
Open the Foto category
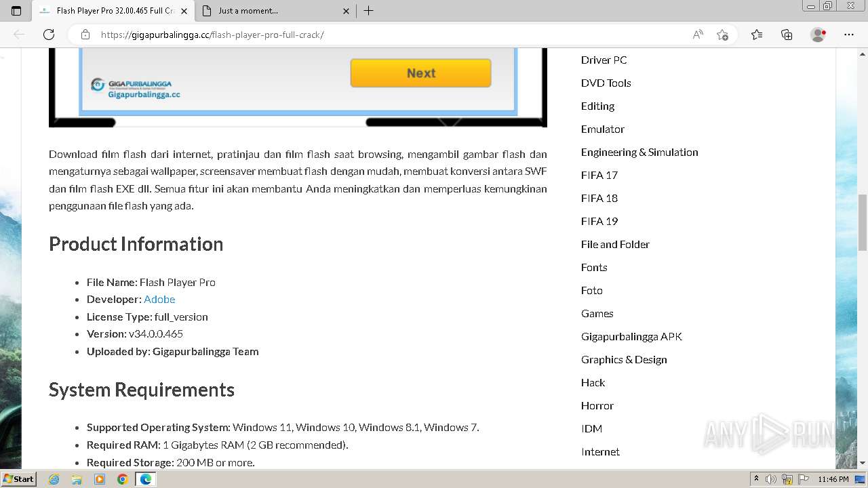[x=591, y=290]
